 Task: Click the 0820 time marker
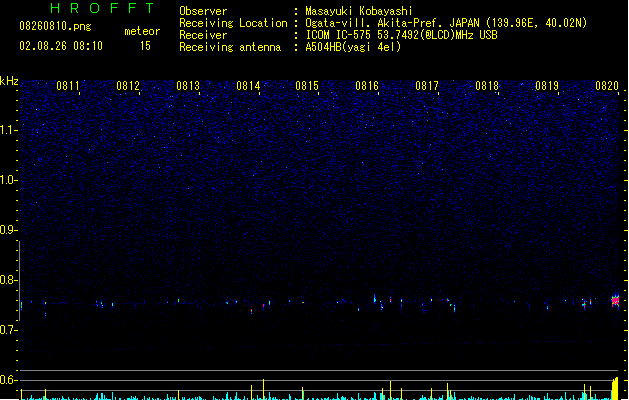(x=607, y=86)
